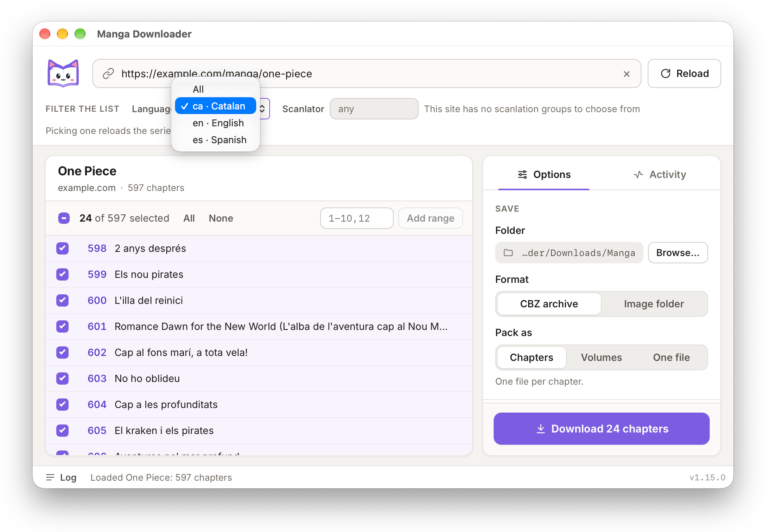Click the Browse... folder button
766x532 pixels.
pos(678,253)
